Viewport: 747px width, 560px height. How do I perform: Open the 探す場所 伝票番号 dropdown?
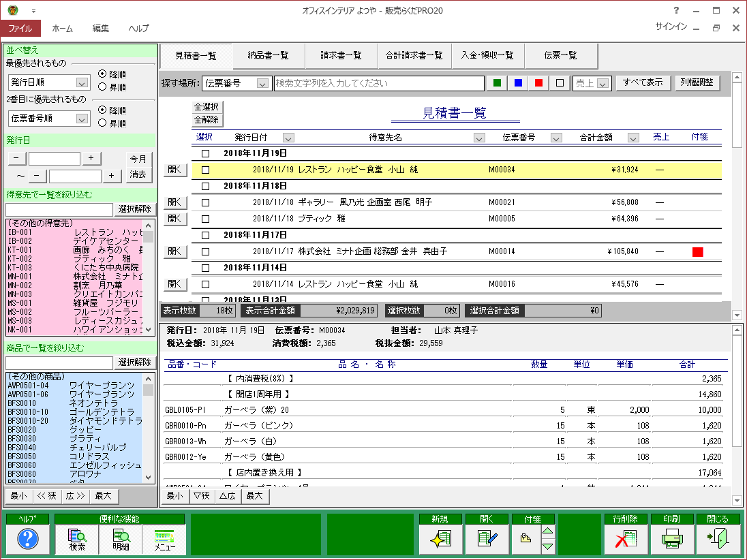click(262, 84)
